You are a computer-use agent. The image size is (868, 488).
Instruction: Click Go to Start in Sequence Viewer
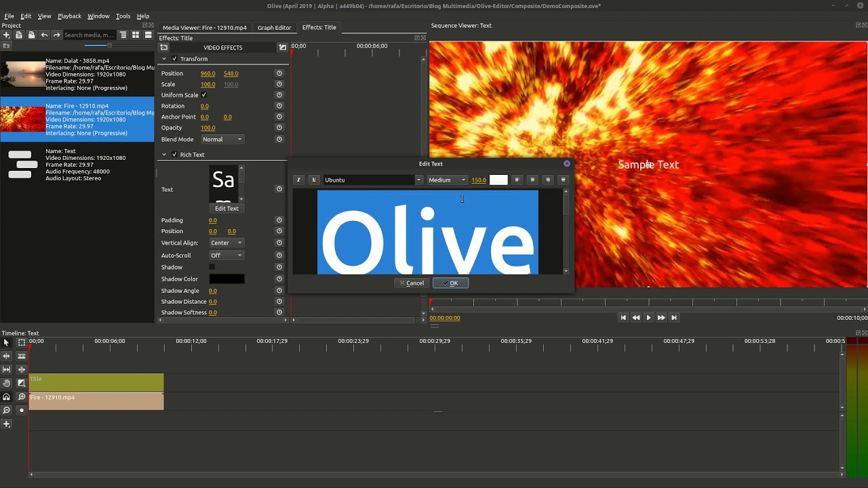click(x=623, y=317)
